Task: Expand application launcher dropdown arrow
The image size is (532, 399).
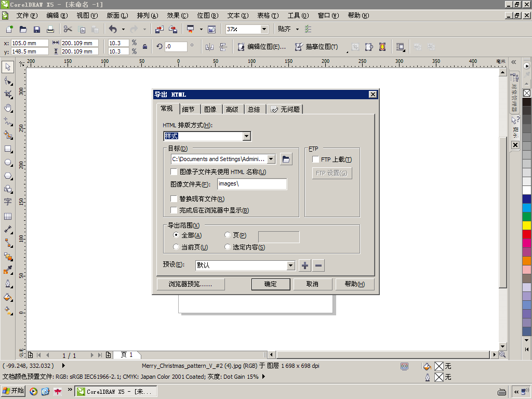Action: pyautogui.click(x=201, y=29)
